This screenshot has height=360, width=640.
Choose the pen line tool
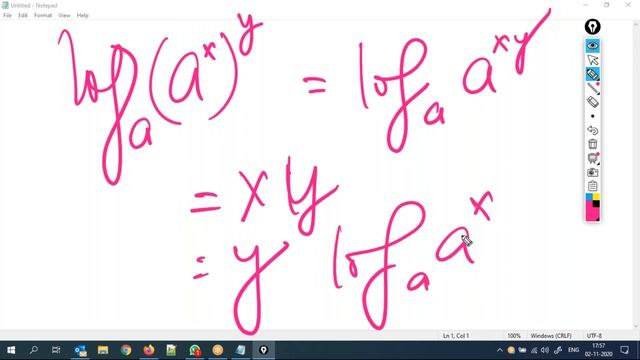[x=593, y=88]
